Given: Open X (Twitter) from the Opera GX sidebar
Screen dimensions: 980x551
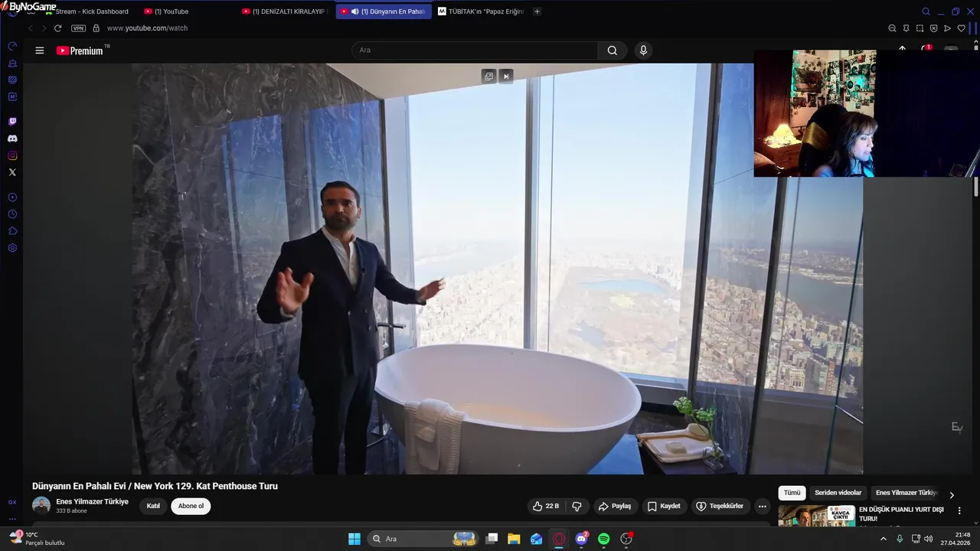Looking at the screenshot, I should coord(12,172).
